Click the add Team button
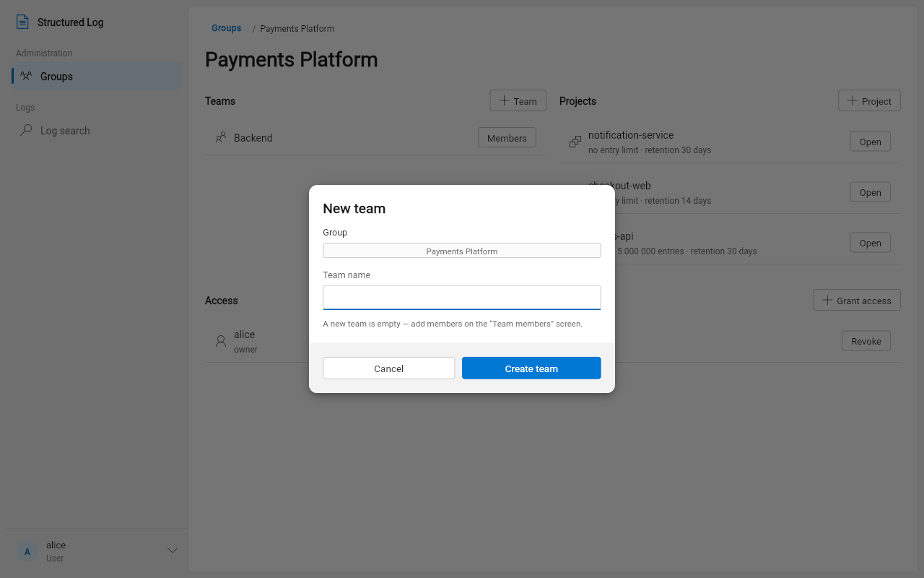924x578 pixels. click(518, 100)
